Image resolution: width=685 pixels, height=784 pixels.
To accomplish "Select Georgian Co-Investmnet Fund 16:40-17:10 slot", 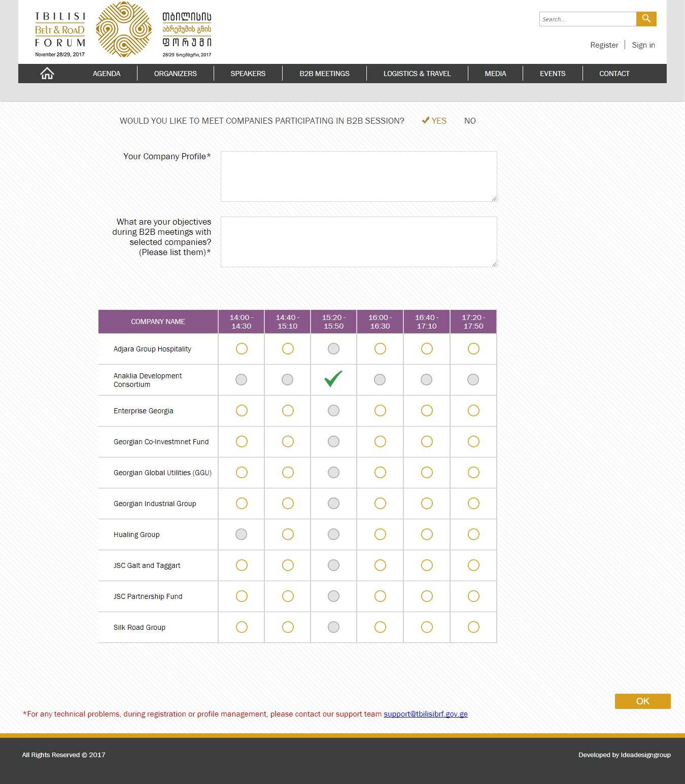I will [x=427, y=441].
